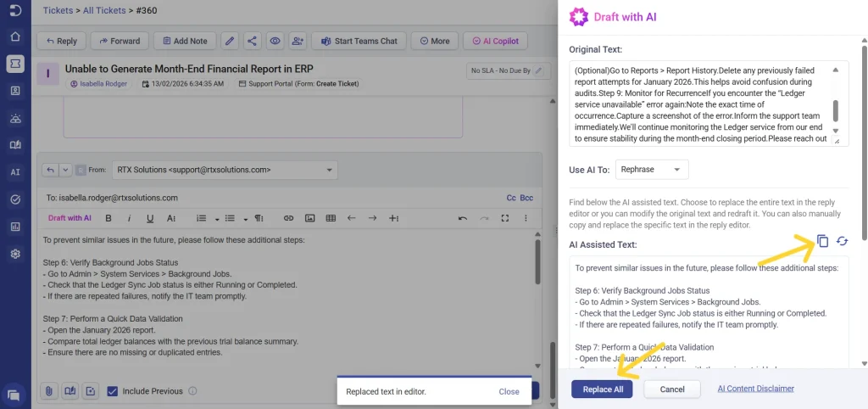Image resolution: width=868 pixels, height=409 pixels.
Task: Click the canned response icon below the editor
Action: [91, 390]
